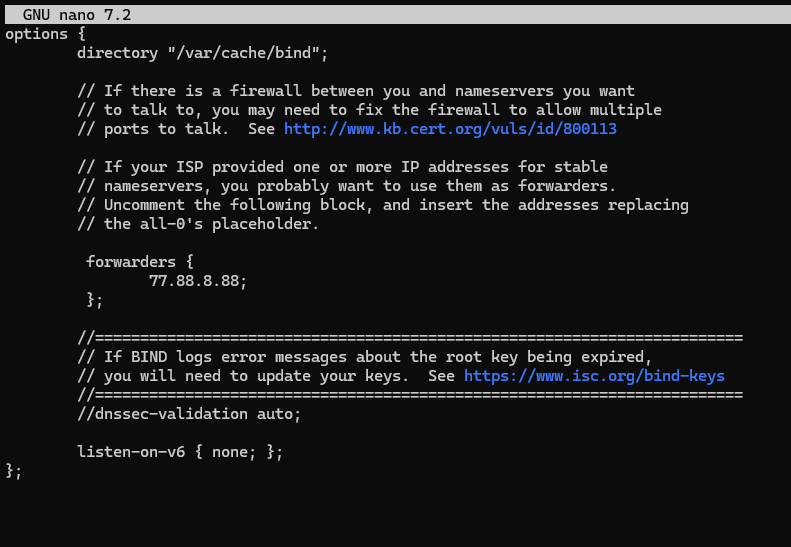
Task: Open the kb.cert.org vulnerability link
Action: click(450, 129)
